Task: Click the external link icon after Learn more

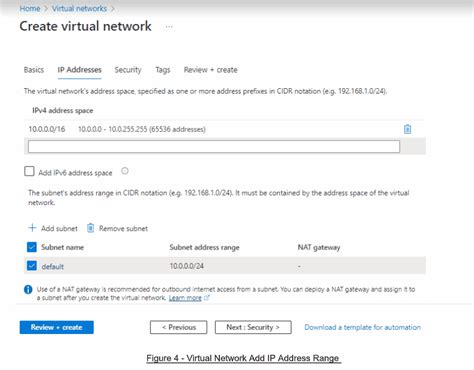Action: tap(207, 298)
